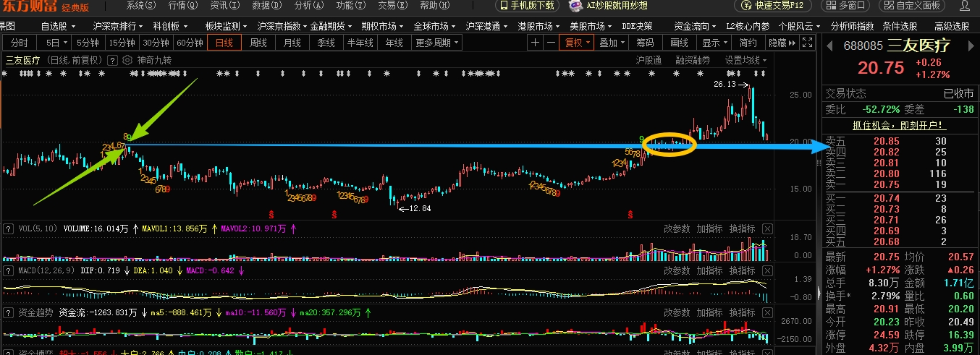Open 资讯(I) menu
980x355 pixels.
point(224,6)
